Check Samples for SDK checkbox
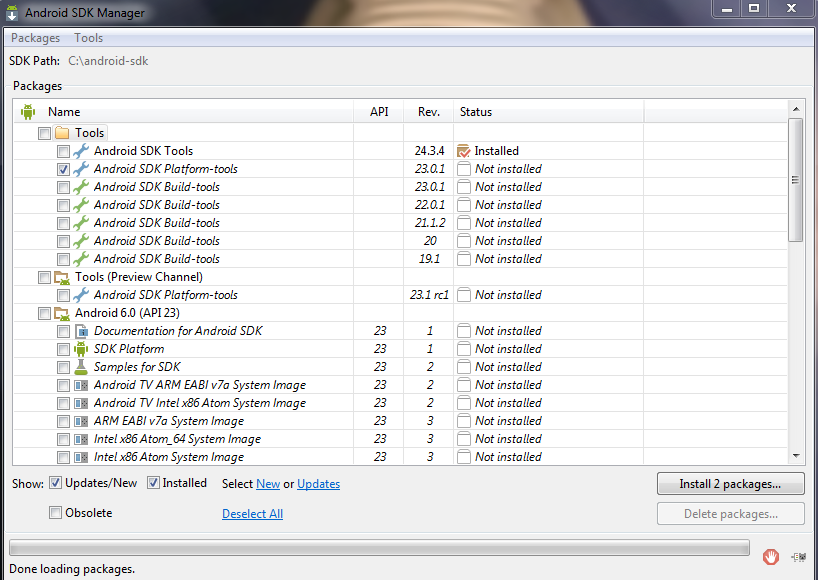The width and height of the screenshot is (818, 580). coord(63,368)
